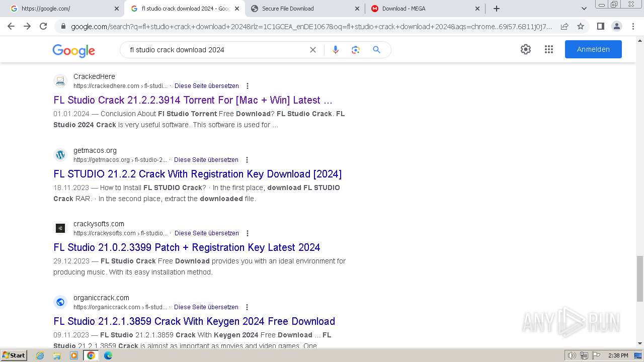The image size is (644, 362).
Task: Click the CrackedHere site name
Action: [x=94, y=76]
